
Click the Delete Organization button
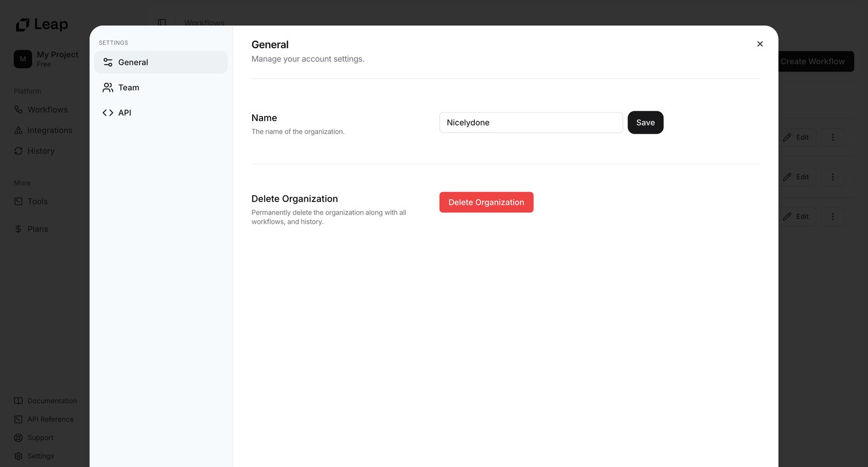486,202
